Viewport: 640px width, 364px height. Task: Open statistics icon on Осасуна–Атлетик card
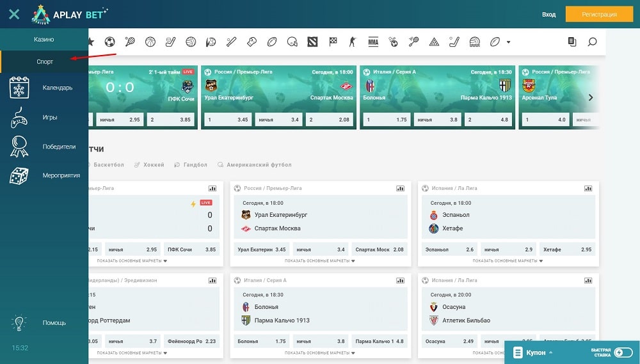click(588, 280)
